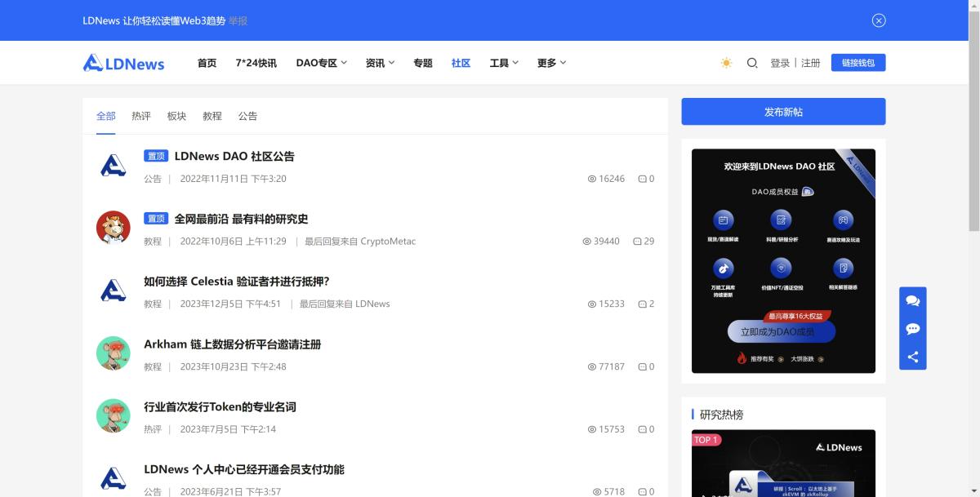The image size is (980, 497).
Task: Toggle light/dark theme with the sun icon
Action: pyautogui.click(x=726, y=62)
